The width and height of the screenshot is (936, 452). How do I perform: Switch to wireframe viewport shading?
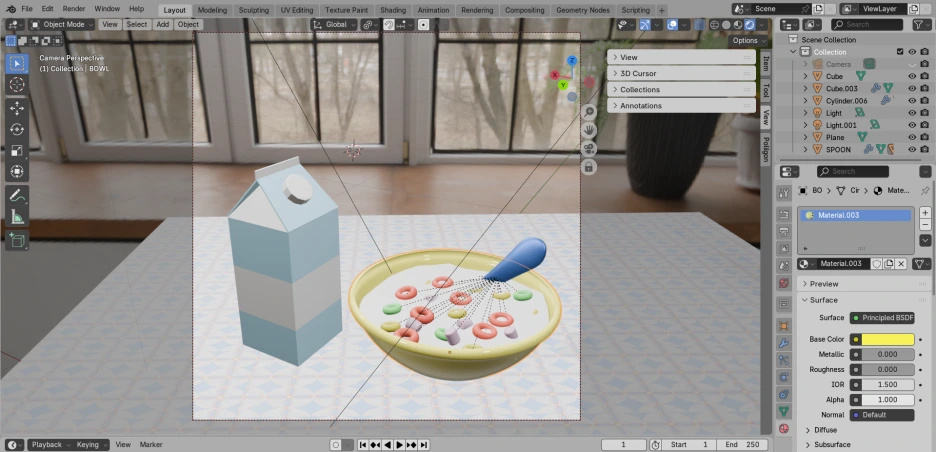[x=715, y=24]
